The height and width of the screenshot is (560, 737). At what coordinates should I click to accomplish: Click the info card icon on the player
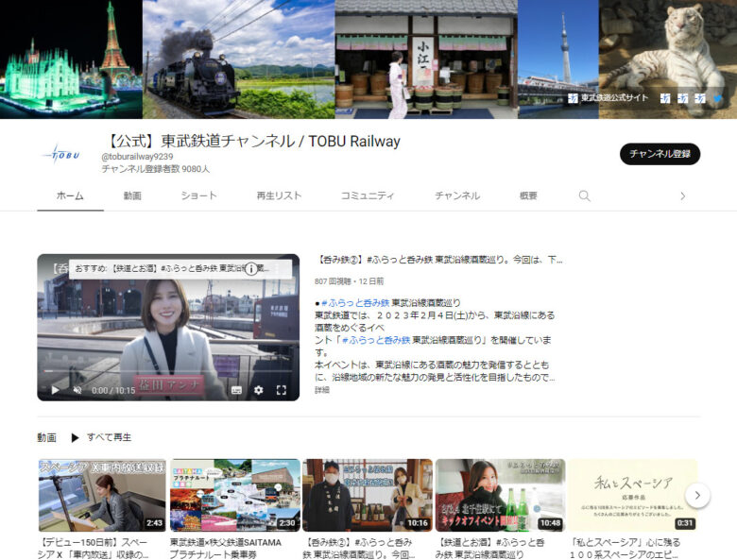[251, 269]
